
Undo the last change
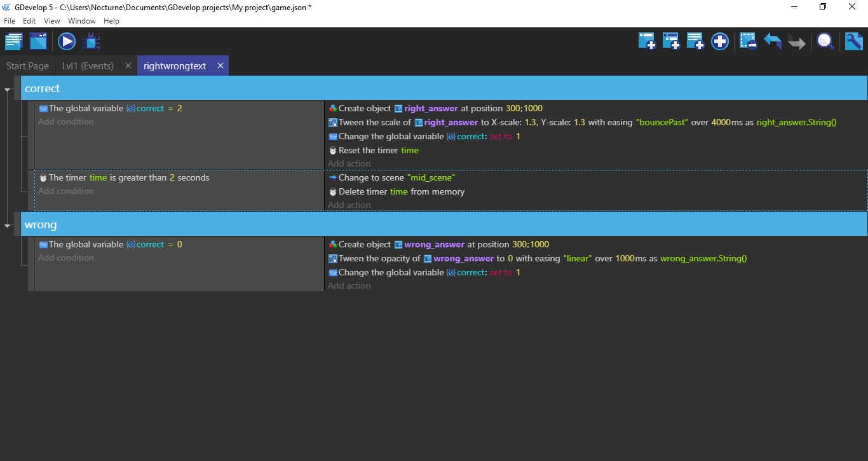773,41
